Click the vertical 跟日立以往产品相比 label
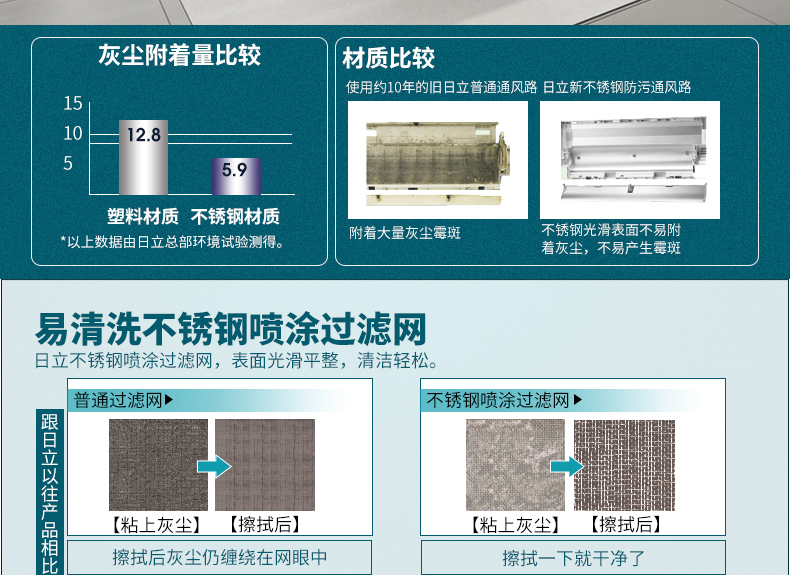The width and height of the screenshot is (790, 575). point(49,490)
